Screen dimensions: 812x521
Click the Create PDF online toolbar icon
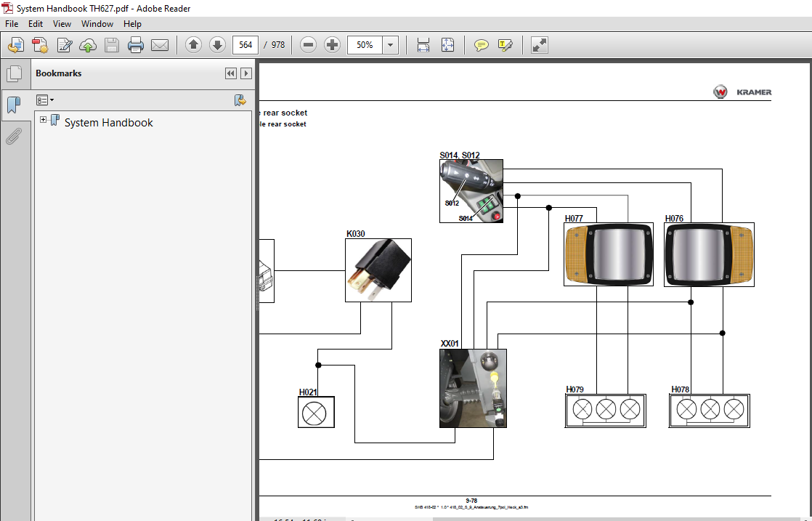click(15, 45)
